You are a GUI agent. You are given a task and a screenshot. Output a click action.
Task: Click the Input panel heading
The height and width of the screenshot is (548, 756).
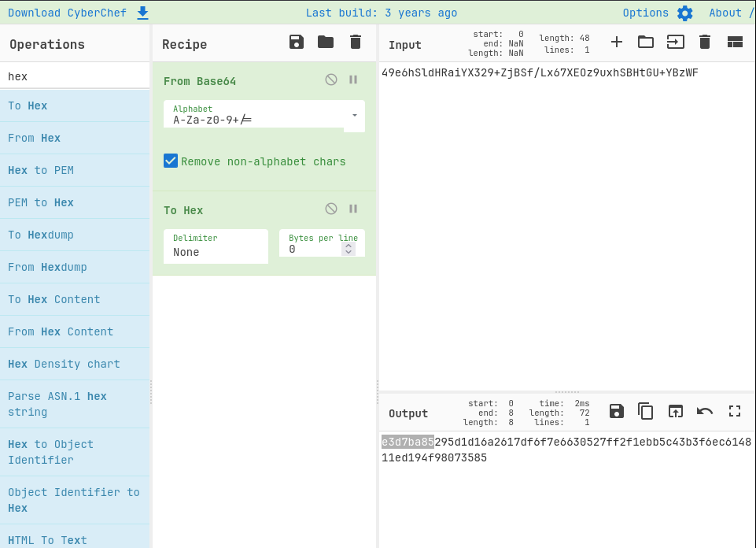pos(405,45)
